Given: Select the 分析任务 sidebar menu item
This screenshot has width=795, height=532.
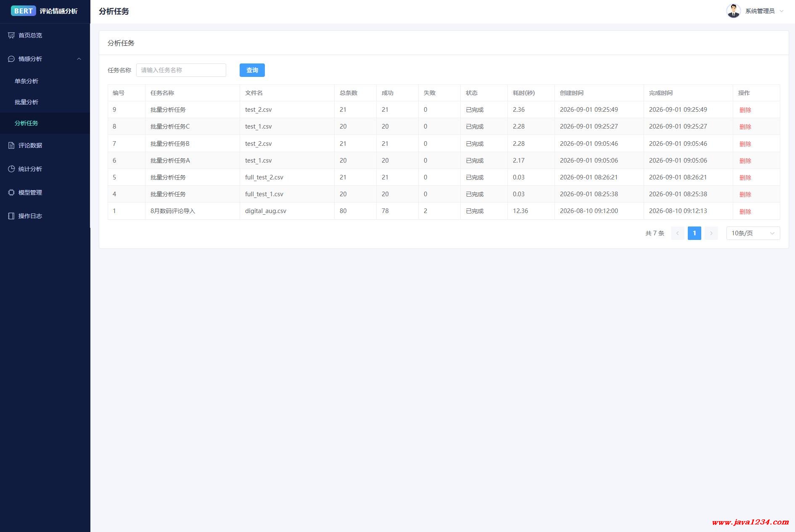Looking at the screenshot, I should 45,123.
